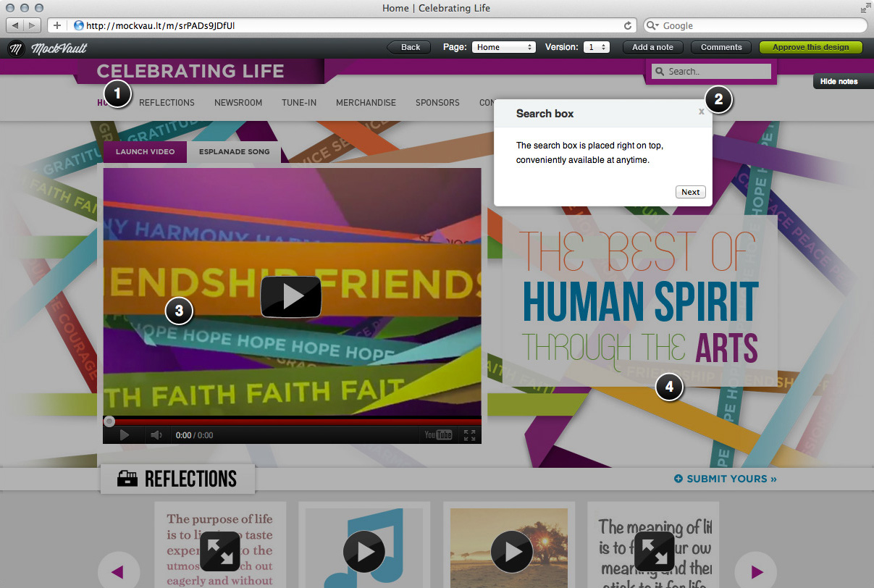This screenshot has height=588, width=874.
Task: Focus the Google search field in Safari
Action: click(x=755, y=25)
